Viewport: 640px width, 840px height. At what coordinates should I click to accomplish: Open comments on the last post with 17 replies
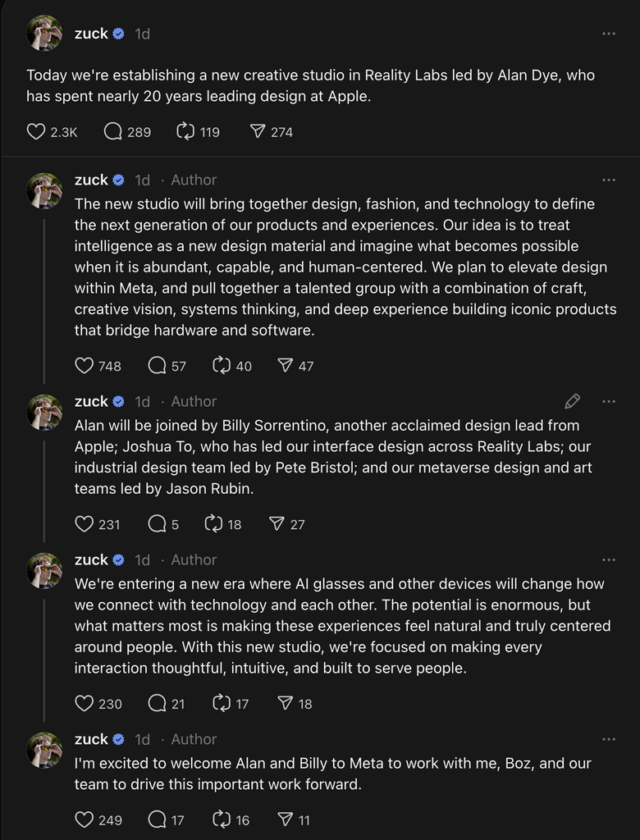point(157,819)
